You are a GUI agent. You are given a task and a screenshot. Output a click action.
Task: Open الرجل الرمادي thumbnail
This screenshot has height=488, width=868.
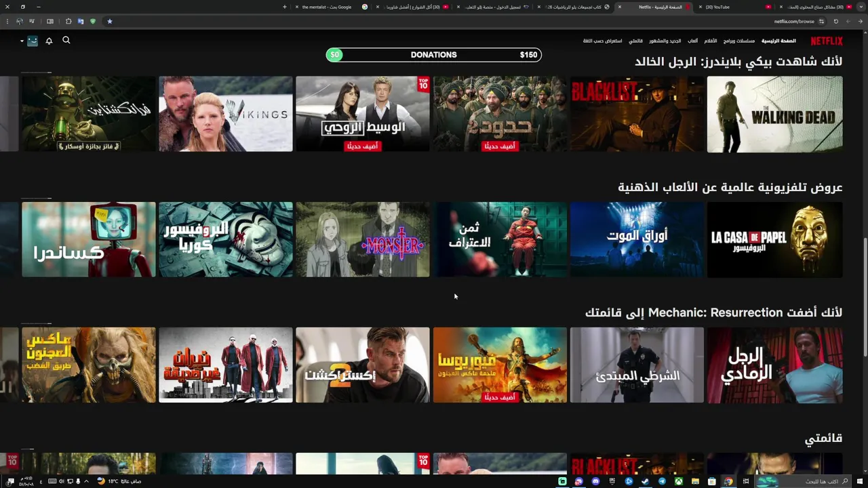click(x=774, y=365)
